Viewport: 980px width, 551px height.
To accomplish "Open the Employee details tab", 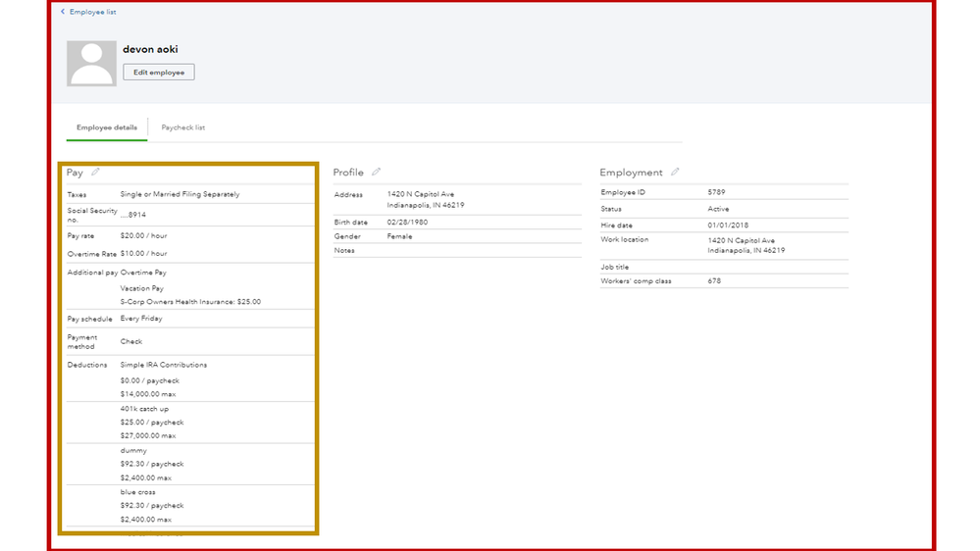I will (107, 127).
